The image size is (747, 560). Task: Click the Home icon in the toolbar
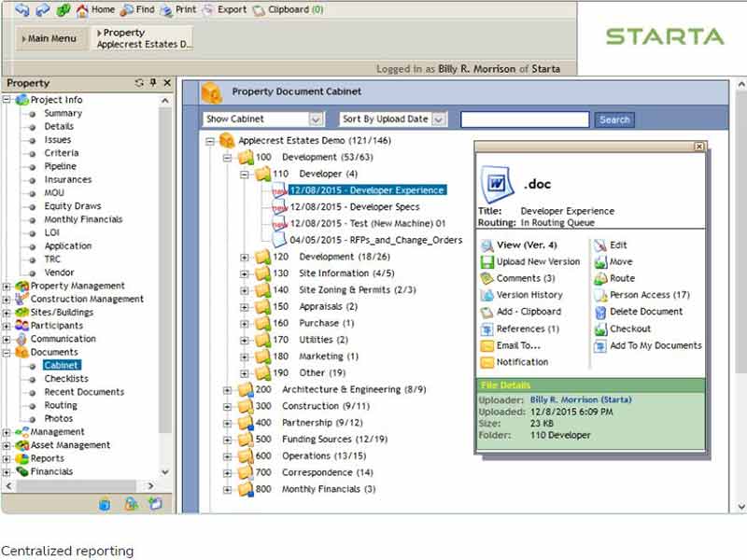pyautogui.click(x=83, y=10)
